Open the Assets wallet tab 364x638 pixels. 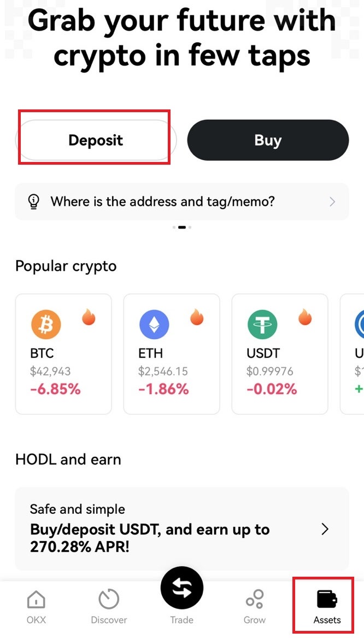click(327, 607)
